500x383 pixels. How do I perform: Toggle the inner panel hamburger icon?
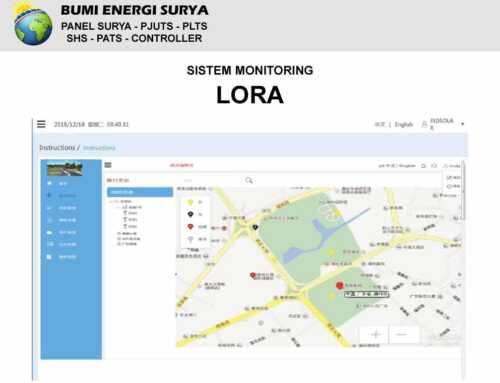pos(108,165)
